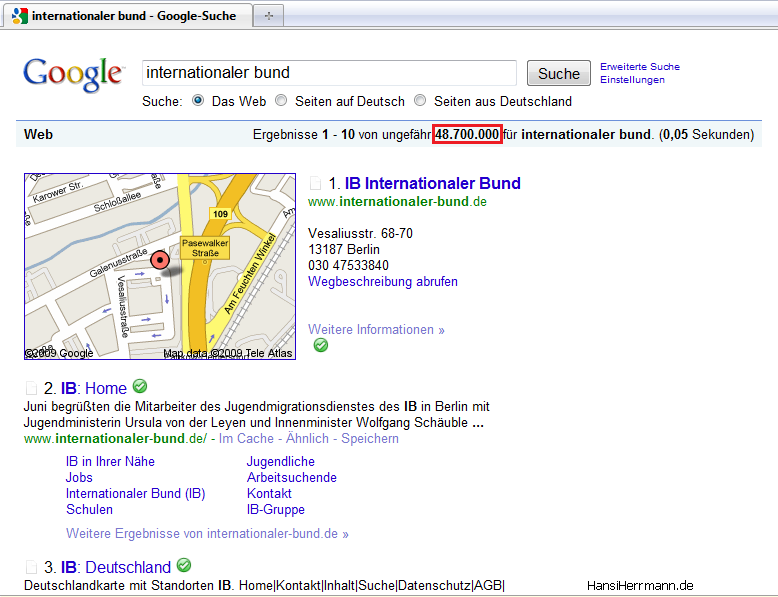
Task: Open the IB: Deutschland result link
Action: click(x=116, y=567)
